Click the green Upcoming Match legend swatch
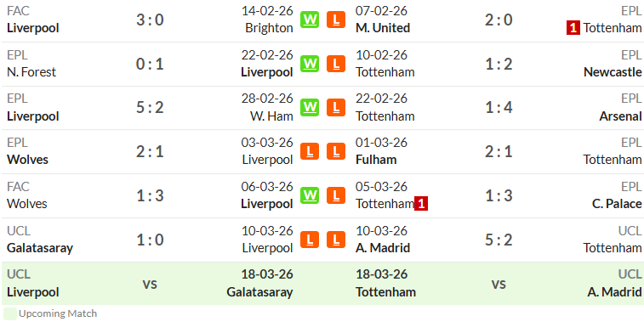 pos(10,313)
